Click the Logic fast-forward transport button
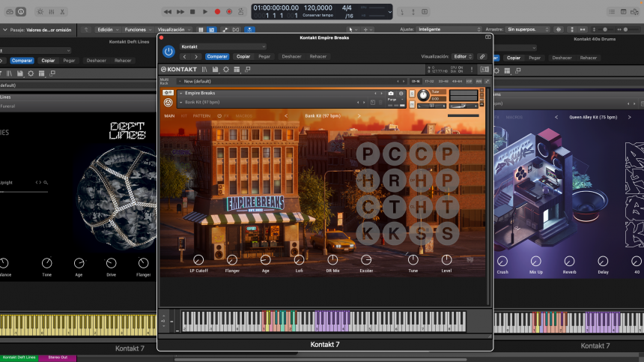644x362 pixels. (x=180, y=12)
